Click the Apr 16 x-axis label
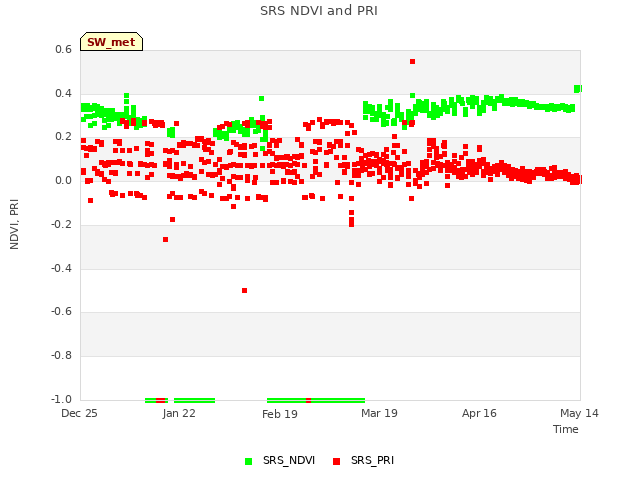This screenshot has height=480, width=640. tap(479, 413)
